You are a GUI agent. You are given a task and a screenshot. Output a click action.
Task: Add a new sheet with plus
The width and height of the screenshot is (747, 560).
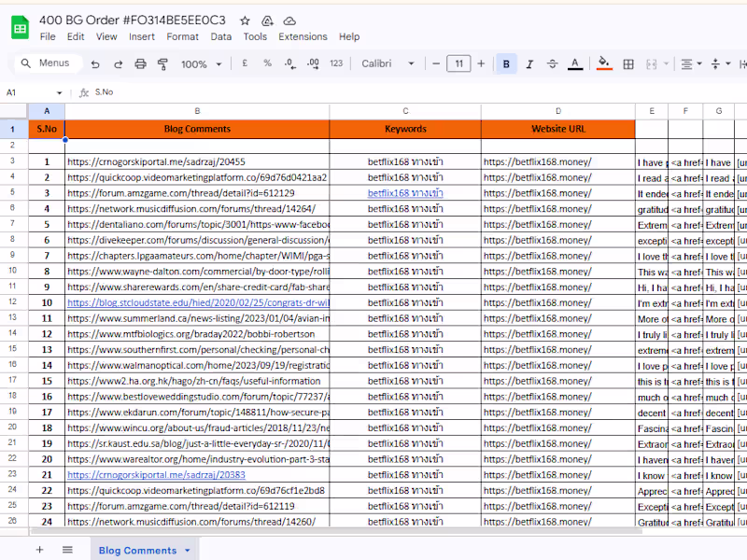[39, 550]
